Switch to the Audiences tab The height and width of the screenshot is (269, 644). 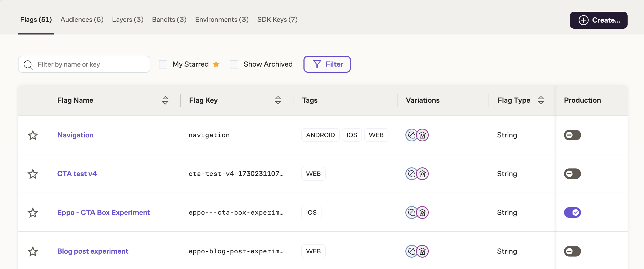coord(82,19)
